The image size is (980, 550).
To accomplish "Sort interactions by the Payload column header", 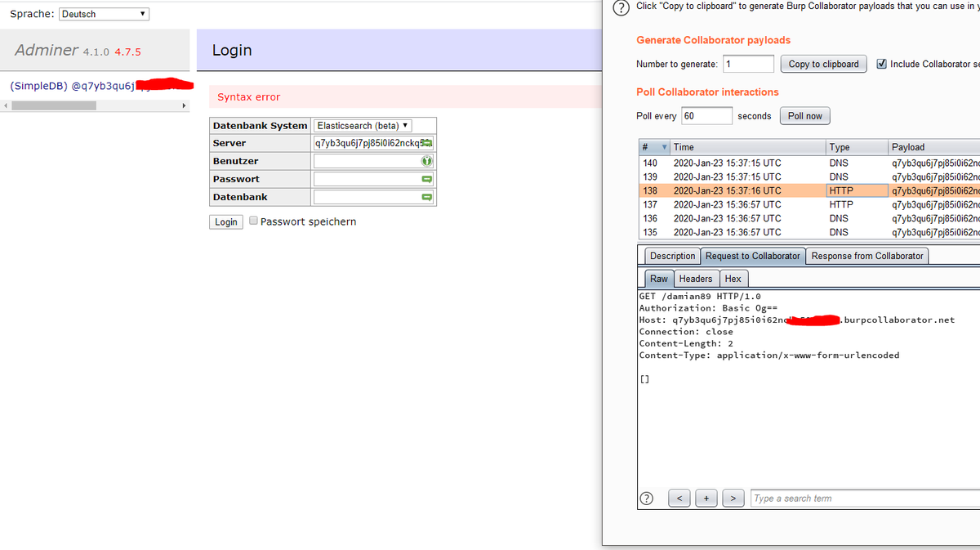I will click(x=934, y=147).
